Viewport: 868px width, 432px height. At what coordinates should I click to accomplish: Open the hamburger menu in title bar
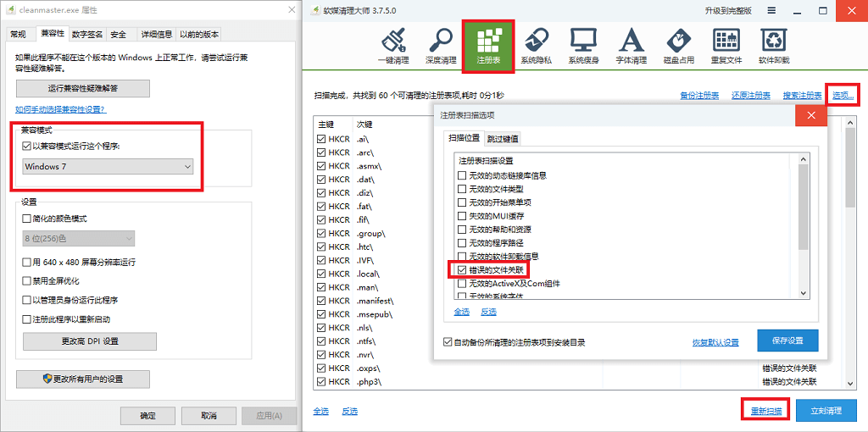click(771, 10)
